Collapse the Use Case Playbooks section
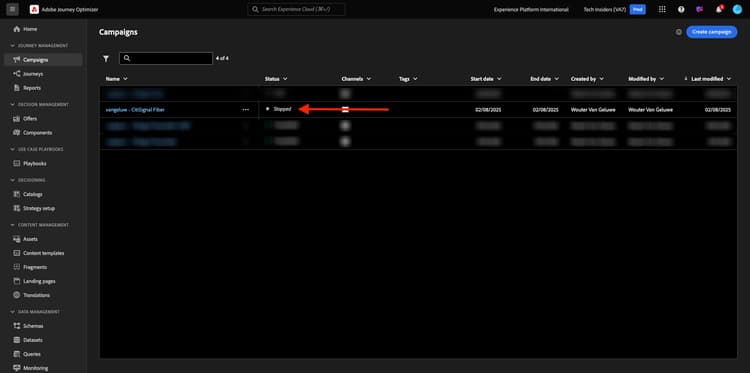 (13, 149)
